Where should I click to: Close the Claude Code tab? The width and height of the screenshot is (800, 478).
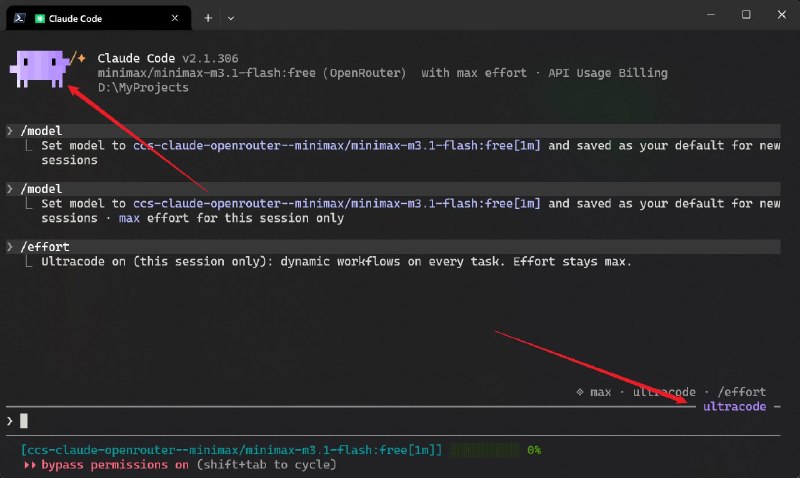point(175,18)
